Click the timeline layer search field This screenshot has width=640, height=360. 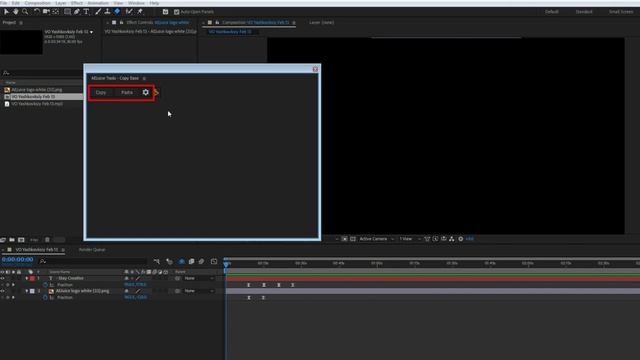click(93, 261)
